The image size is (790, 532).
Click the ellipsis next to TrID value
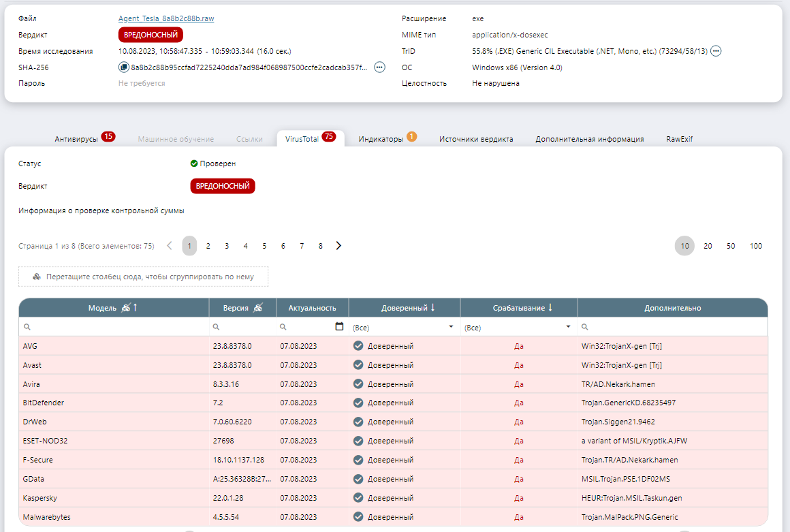(x=716, y=51)
